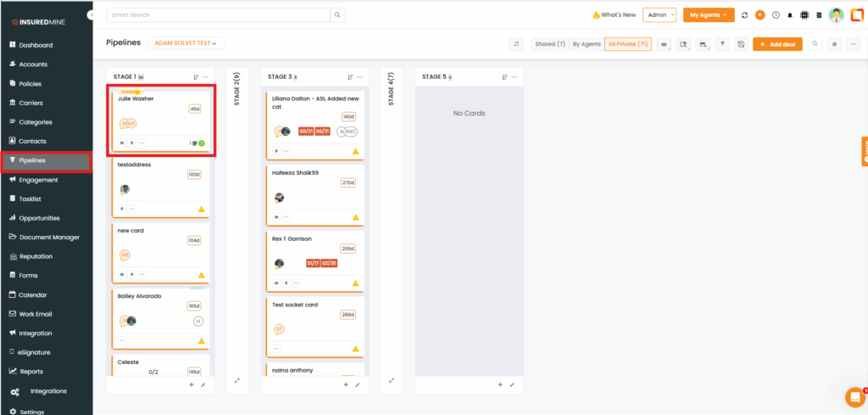Click in the Smart Search field
The height and width of the screenshot is (415, 868).
219,15
